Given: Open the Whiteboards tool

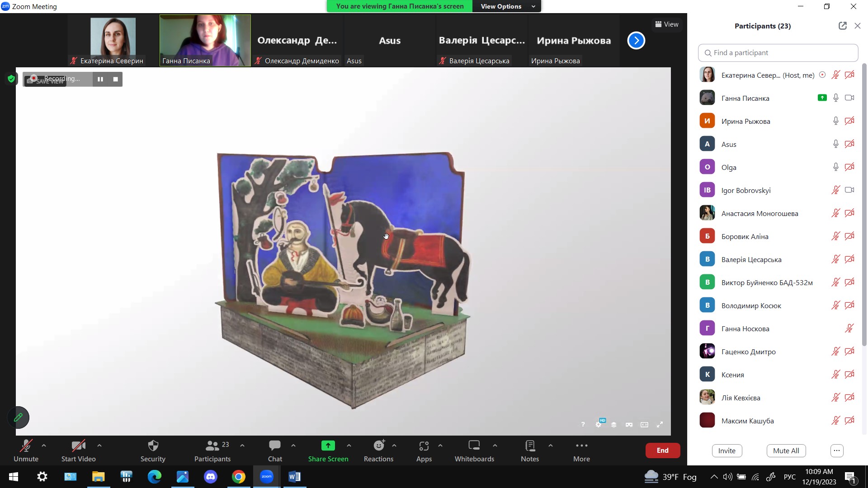Looking at the screenshot, I should [474, 446].
